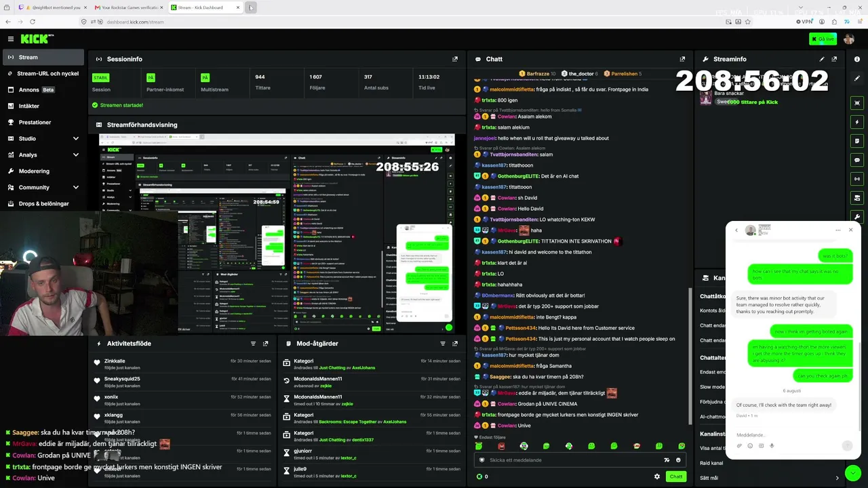Select the Zinkkalle follower entry in Aktivitetsflöde
Screen dimensions: 868x488
[x=182, y=365]
